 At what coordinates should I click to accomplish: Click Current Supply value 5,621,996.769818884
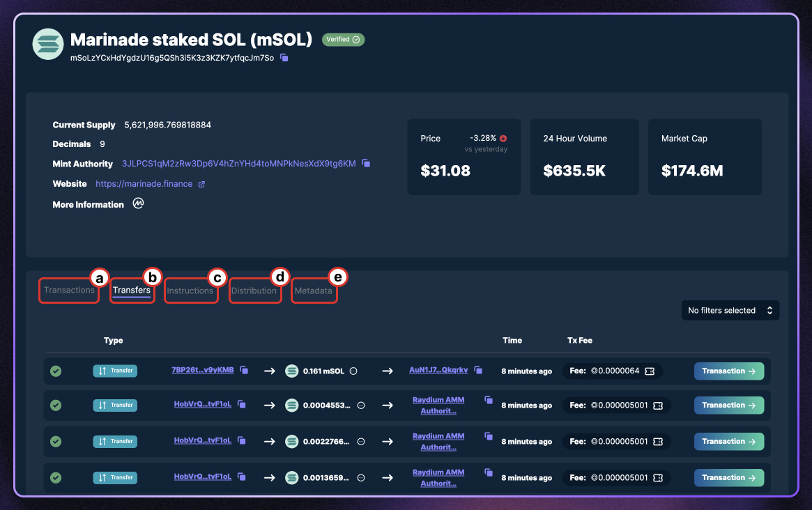(x=168, y=125)
